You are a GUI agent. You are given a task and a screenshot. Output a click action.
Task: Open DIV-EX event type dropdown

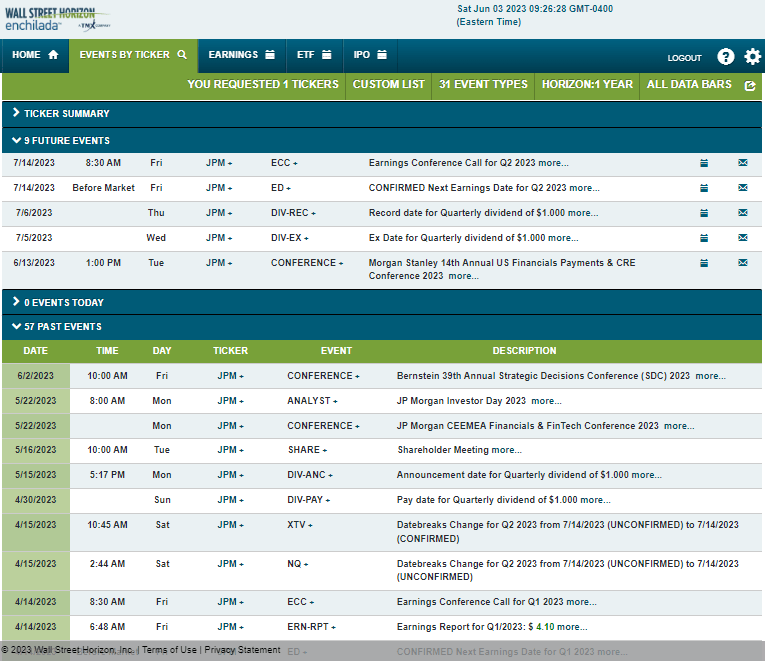(x=290, y=238)
